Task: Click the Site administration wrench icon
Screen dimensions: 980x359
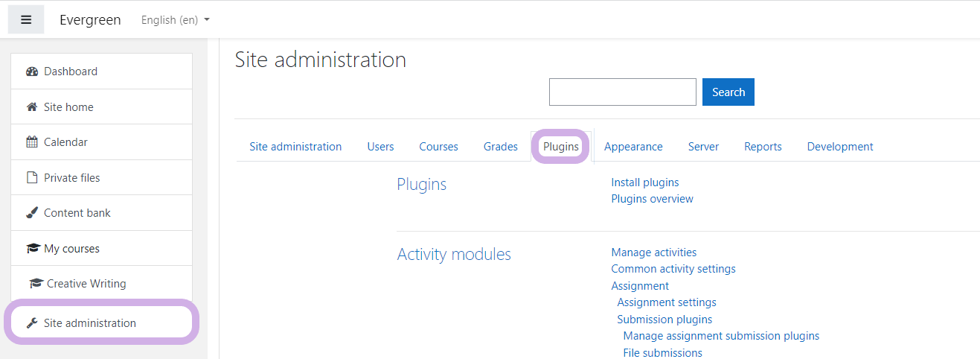Action: click(32, 323)
